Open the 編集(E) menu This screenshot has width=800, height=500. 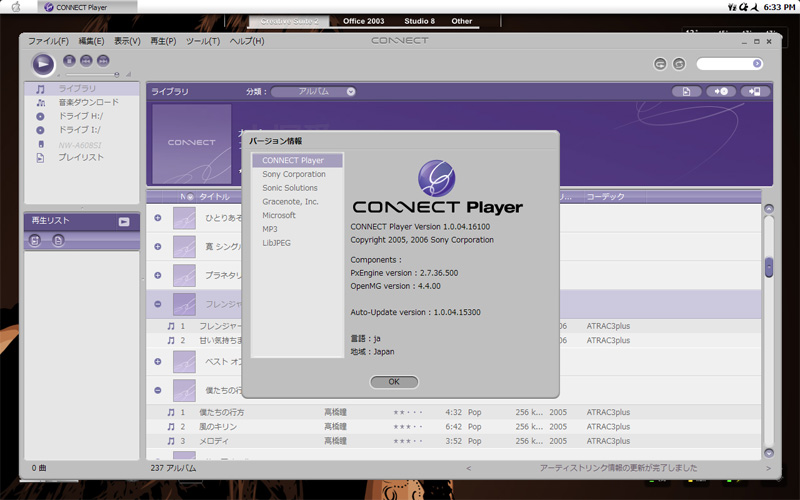coord(91,41)
